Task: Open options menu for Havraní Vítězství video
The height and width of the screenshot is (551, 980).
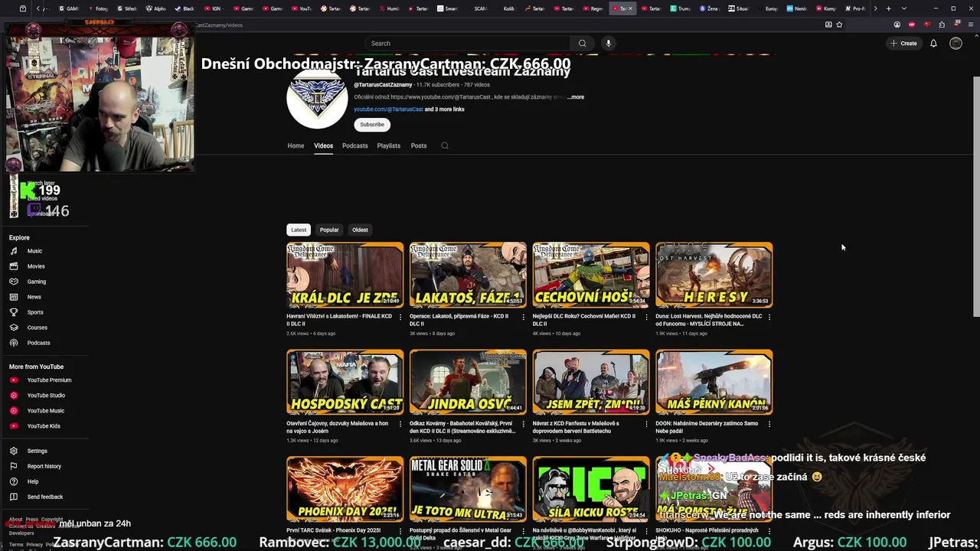Action: click(x=400, y=317)
